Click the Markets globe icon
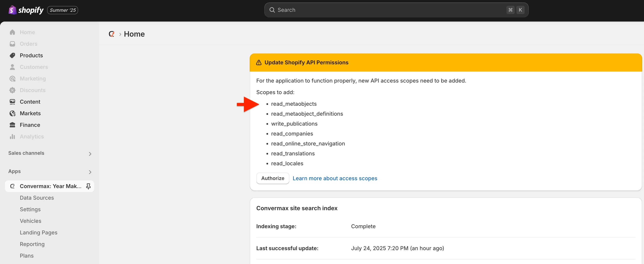This screenshot has height=264, width=644. [x=12, y=113]
